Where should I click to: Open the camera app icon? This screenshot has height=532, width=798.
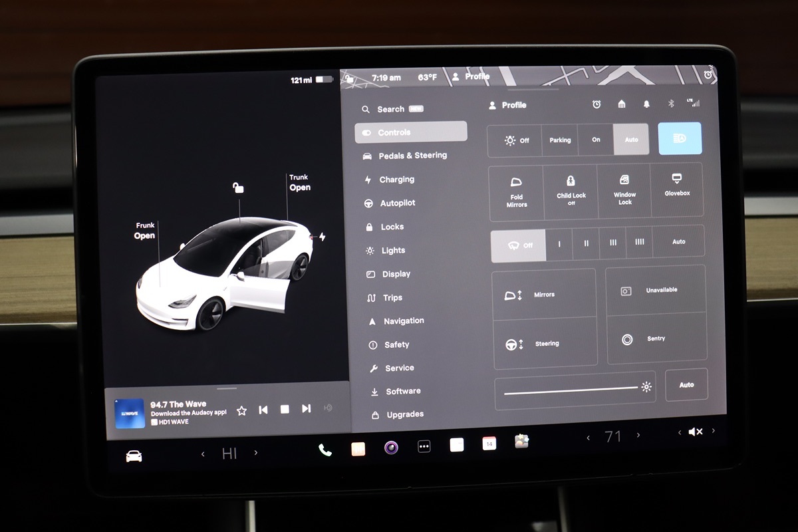tap(391, 448)
